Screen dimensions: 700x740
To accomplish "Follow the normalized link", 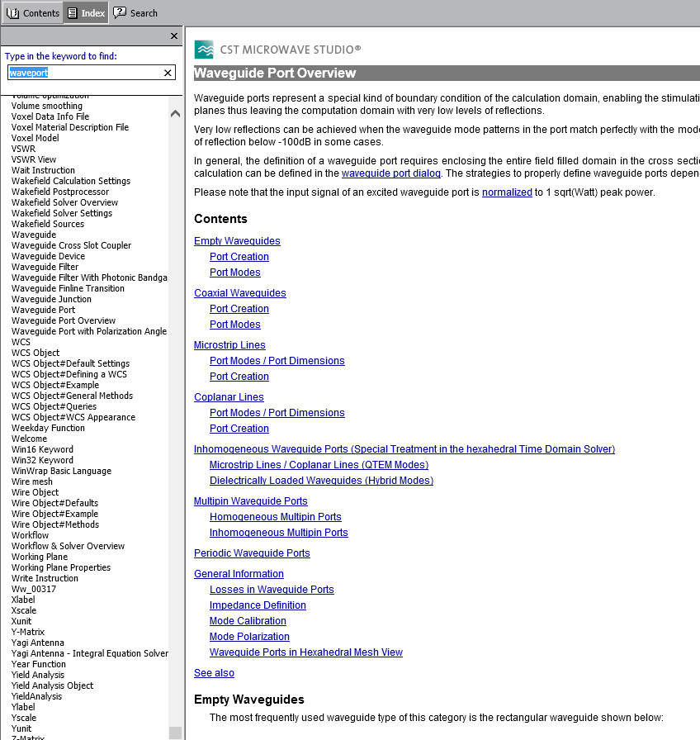I will [x=507, y=192].
